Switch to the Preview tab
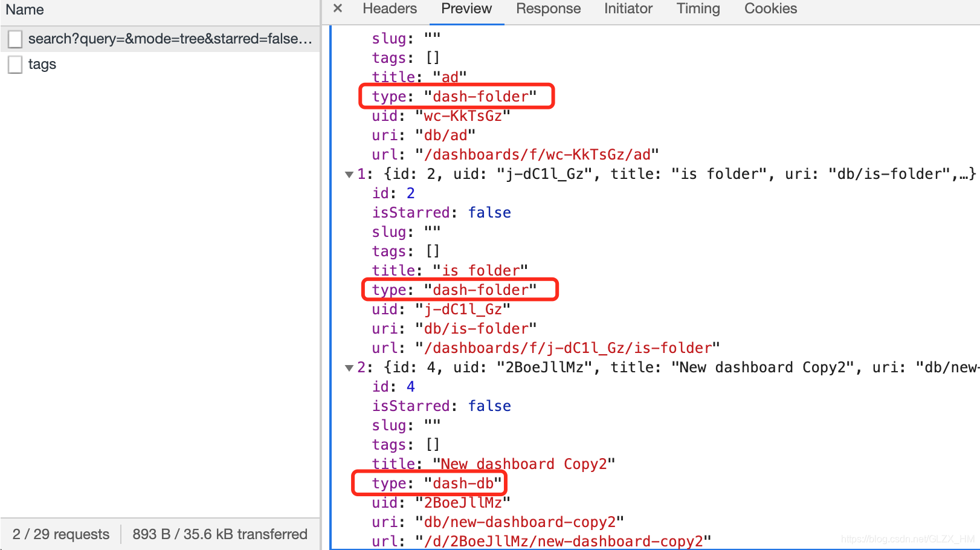This screenshot has width=980, height=550. pyautogui.click(x=466, y=9)
